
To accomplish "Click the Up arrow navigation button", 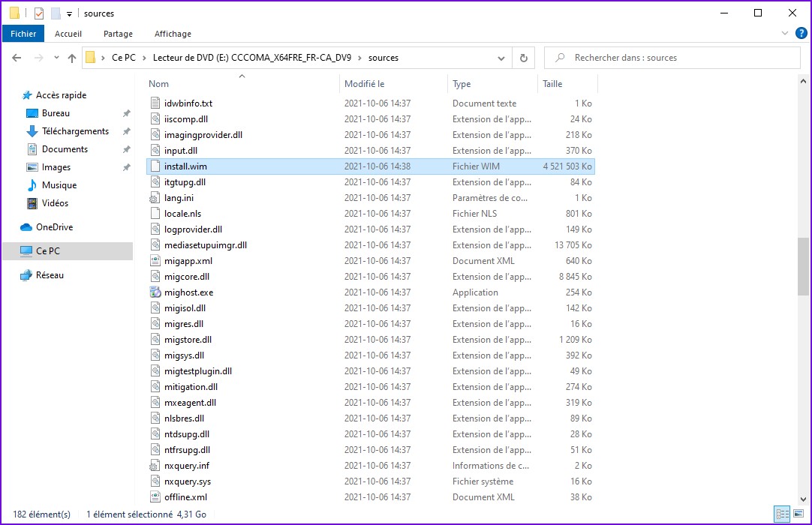I will pos(72,58).
